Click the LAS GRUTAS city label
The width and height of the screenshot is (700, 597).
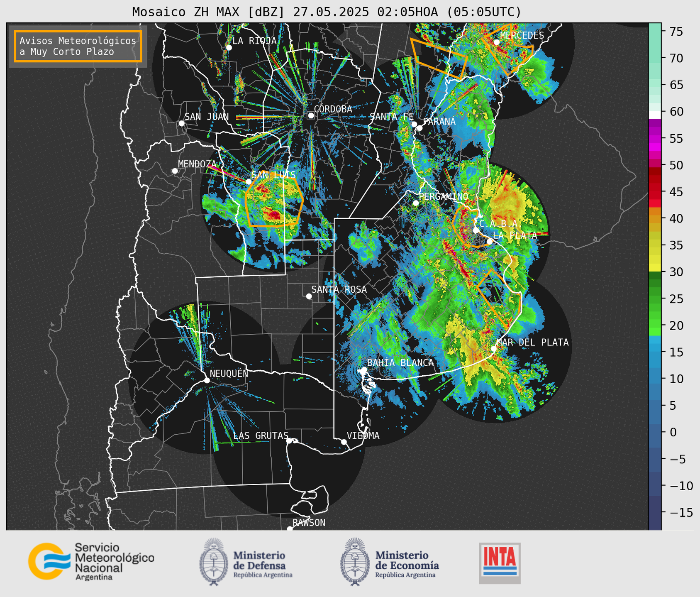coord(261,436)
